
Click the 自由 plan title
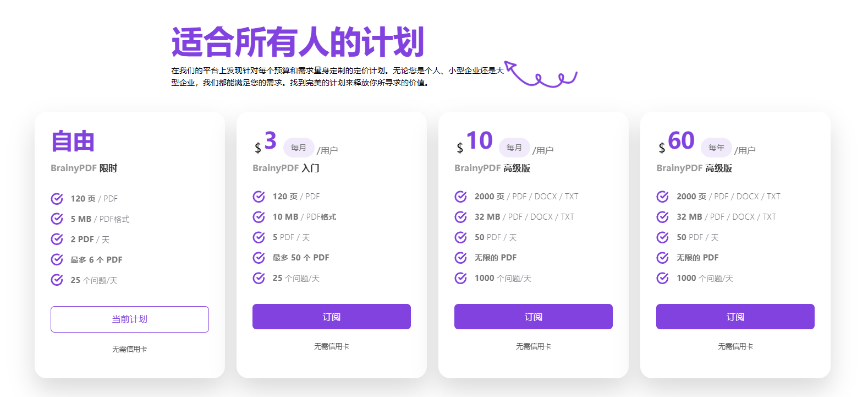(73, 142)
